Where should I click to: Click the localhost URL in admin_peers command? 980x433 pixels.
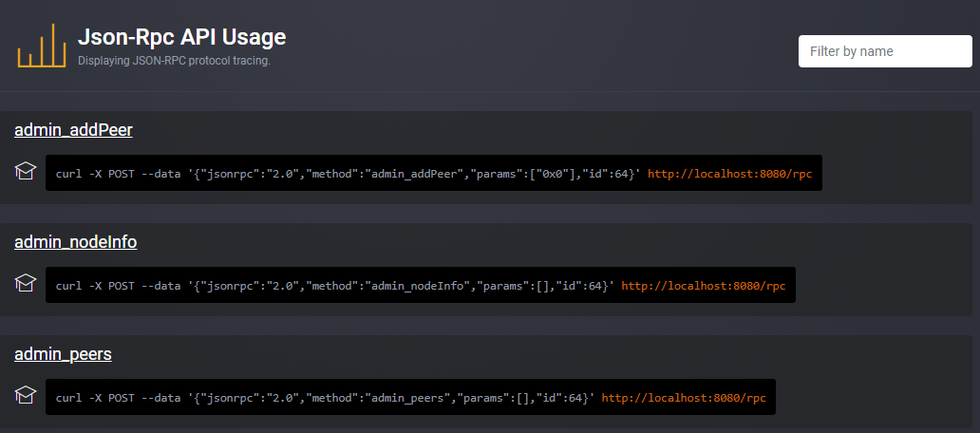coord(684,397)
